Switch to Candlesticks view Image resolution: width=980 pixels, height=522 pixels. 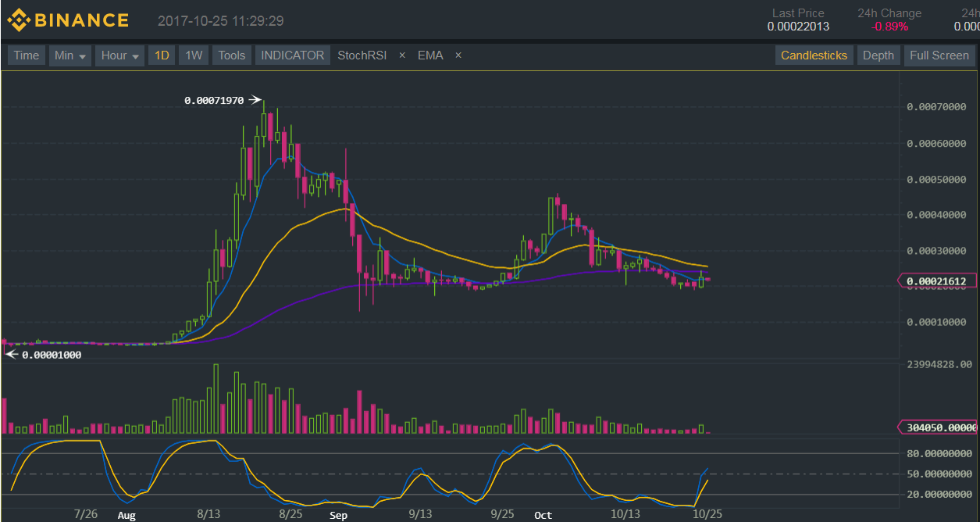814,55
